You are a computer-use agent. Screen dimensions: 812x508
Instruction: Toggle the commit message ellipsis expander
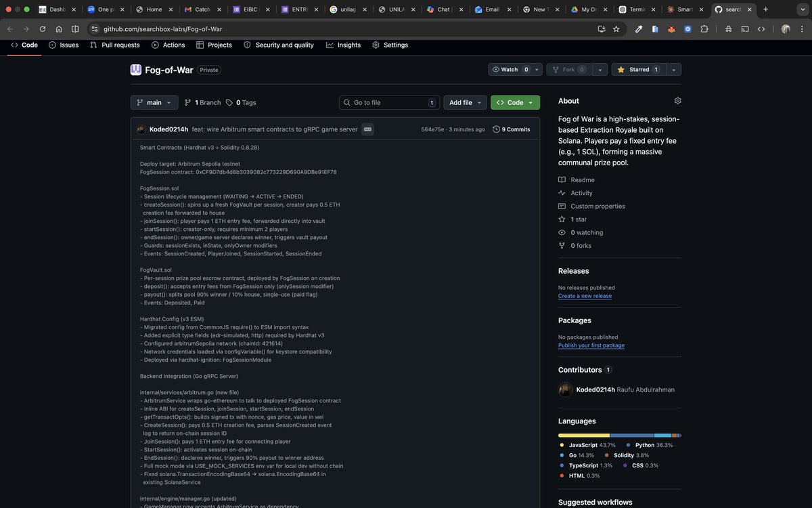(367, 129)
